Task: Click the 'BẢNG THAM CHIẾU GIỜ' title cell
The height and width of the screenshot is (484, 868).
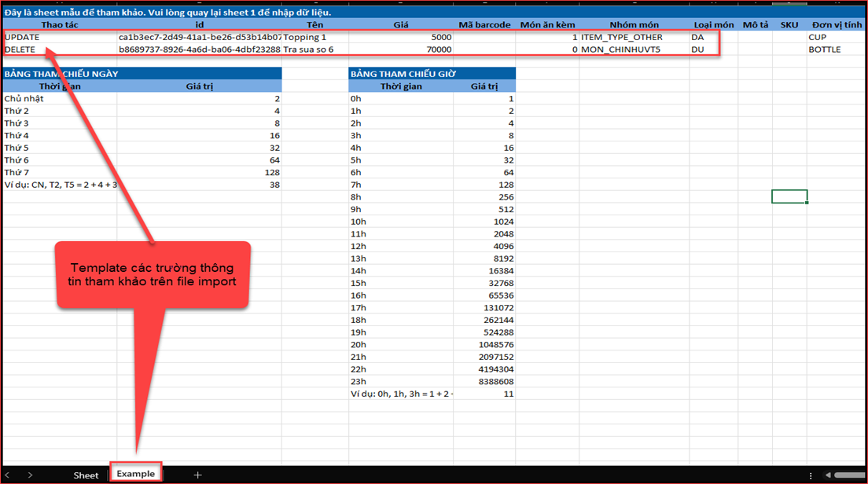Action: coord(432,74)
